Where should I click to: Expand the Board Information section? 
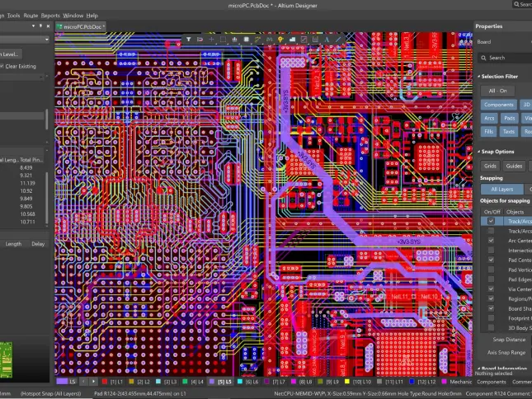tap(478, 368)
